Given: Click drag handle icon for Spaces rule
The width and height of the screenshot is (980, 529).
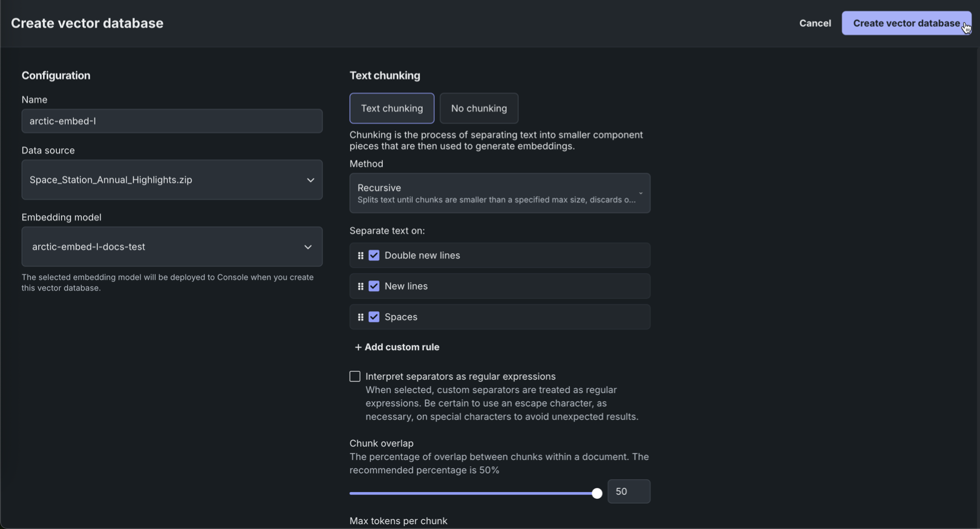Looking at the screenshot, I should pos(361,317).
